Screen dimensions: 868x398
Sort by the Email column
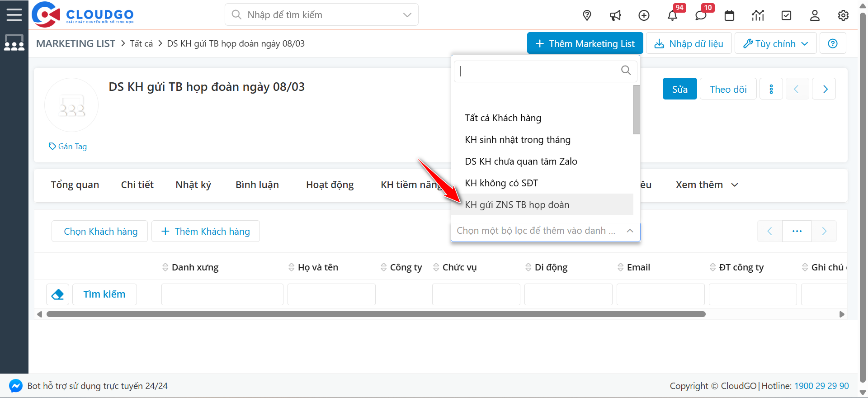634,267
